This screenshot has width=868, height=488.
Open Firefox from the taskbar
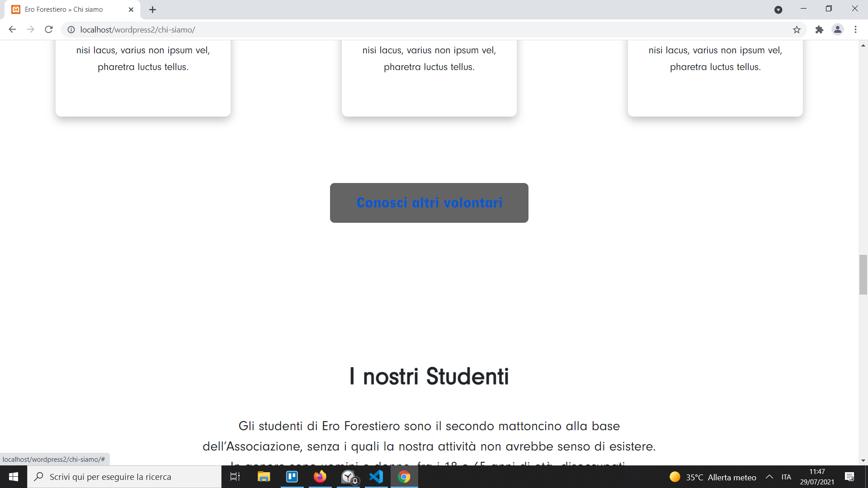tap(320, 477)
